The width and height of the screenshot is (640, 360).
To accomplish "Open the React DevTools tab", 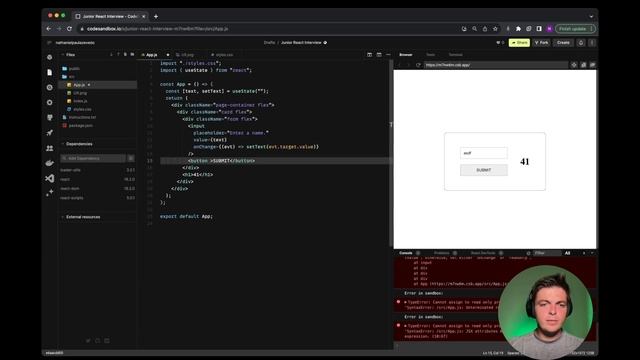I will point(483,253).
